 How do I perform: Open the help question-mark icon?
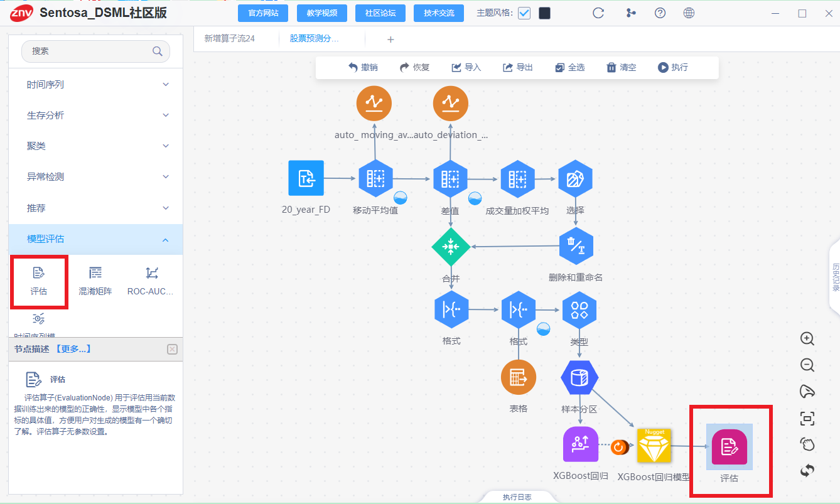[660, 13]
